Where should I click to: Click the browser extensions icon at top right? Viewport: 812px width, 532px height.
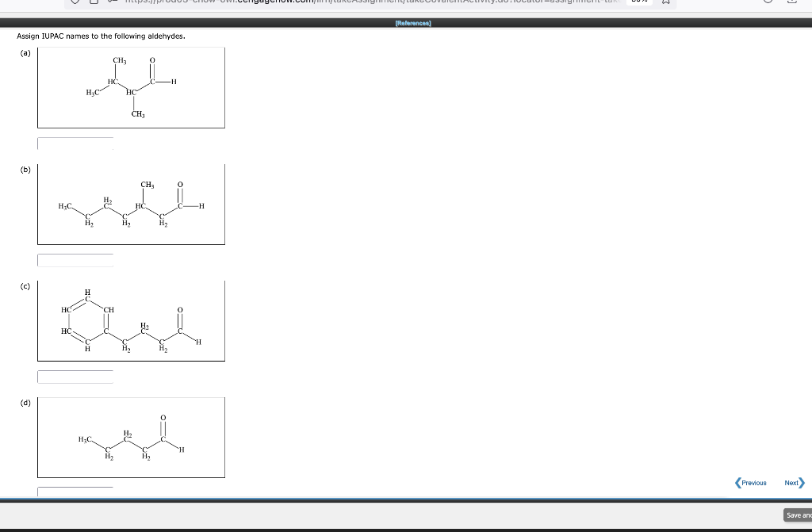[768, 2]
